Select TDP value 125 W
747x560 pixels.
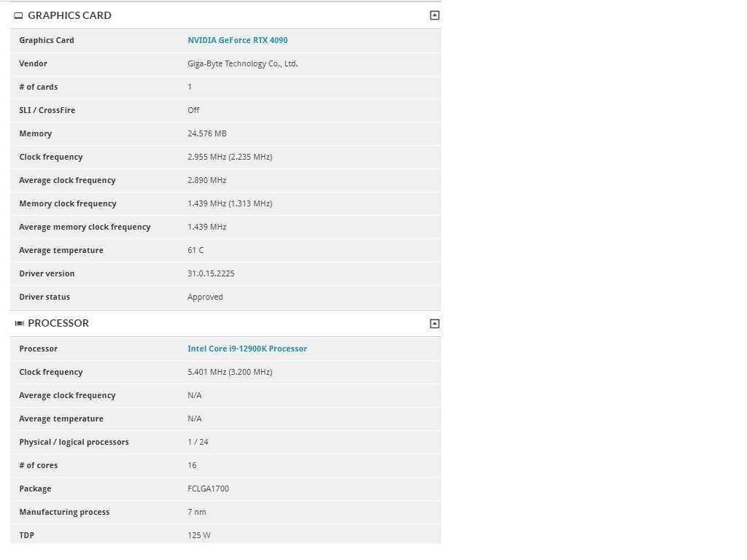pos(199,536)
